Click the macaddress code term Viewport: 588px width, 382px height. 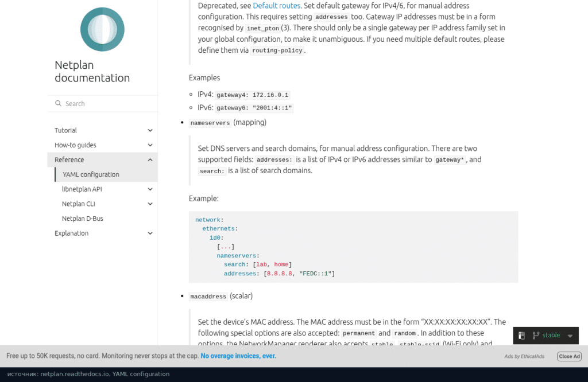point(208,297)
